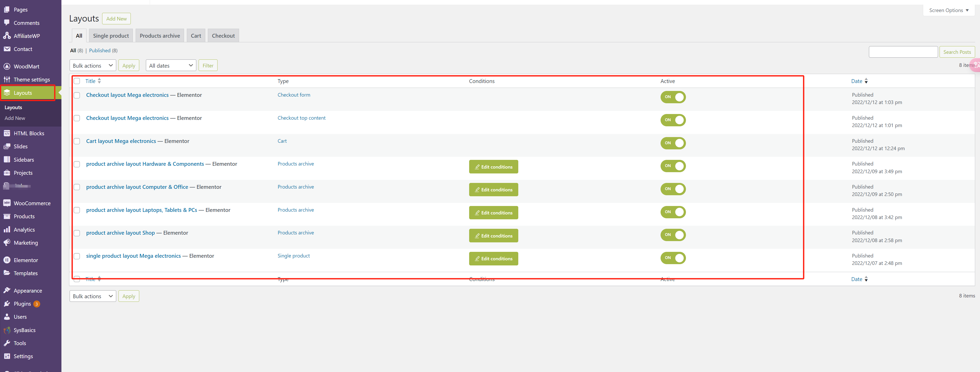This screenshot has height=372, width=980.
Task: Open the Elementor sidebar icon
Action: 7,260
